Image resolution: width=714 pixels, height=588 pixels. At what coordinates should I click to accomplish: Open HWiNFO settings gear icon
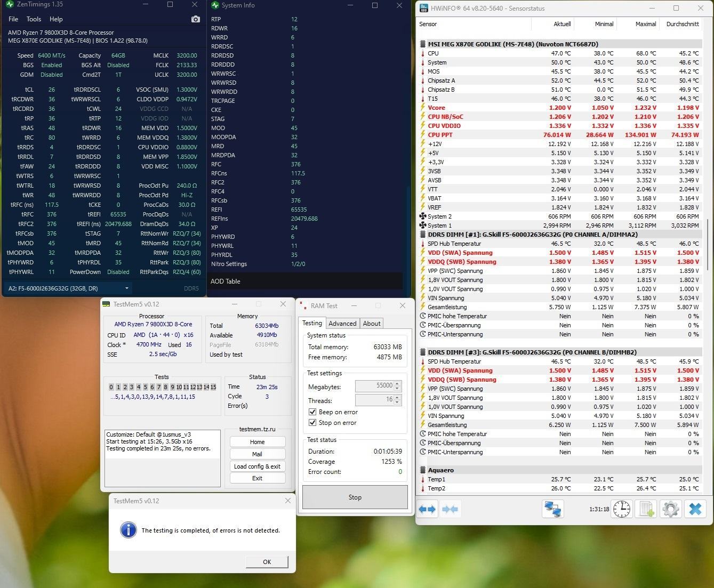[670, 509]
